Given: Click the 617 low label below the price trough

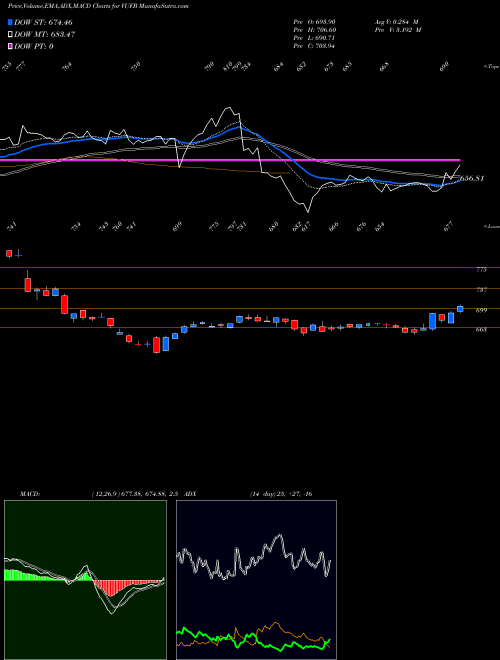Looking at the screenshot, I should click(305, 227).
